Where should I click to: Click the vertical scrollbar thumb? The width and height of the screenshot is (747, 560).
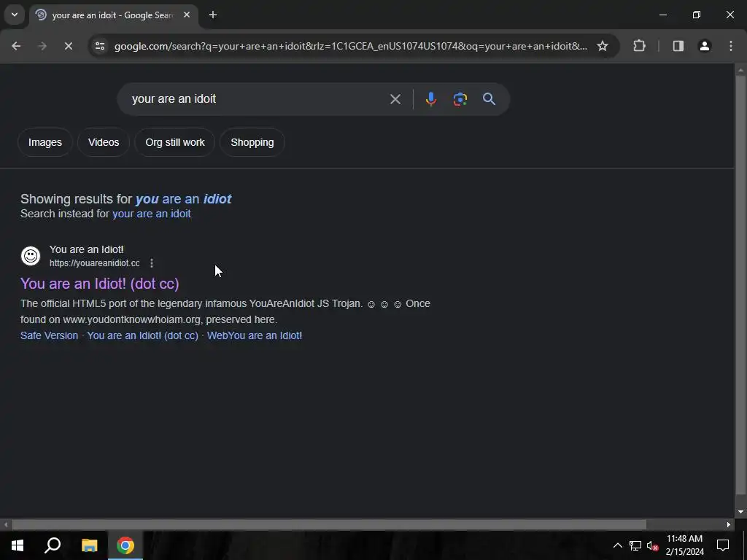740,285
